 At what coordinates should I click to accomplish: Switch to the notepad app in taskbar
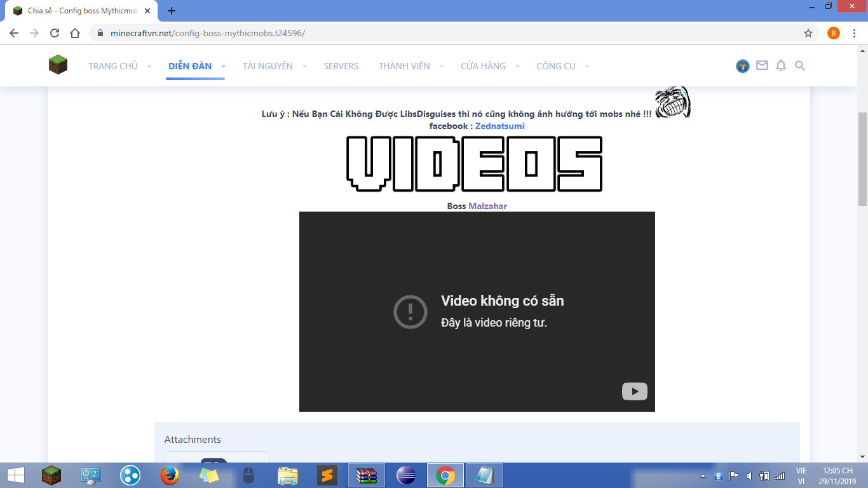[484, 475]
